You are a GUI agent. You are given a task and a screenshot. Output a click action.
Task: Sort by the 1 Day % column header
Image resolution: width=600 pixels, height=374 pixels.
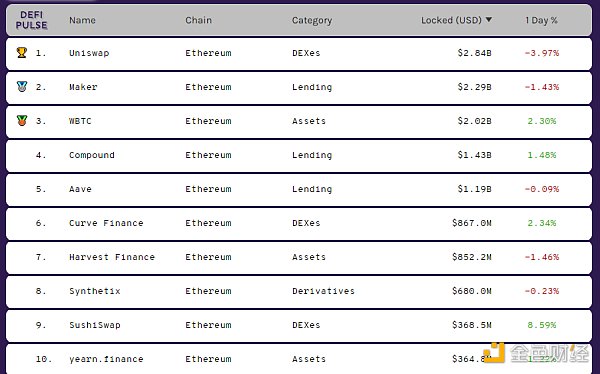point(541,20)
